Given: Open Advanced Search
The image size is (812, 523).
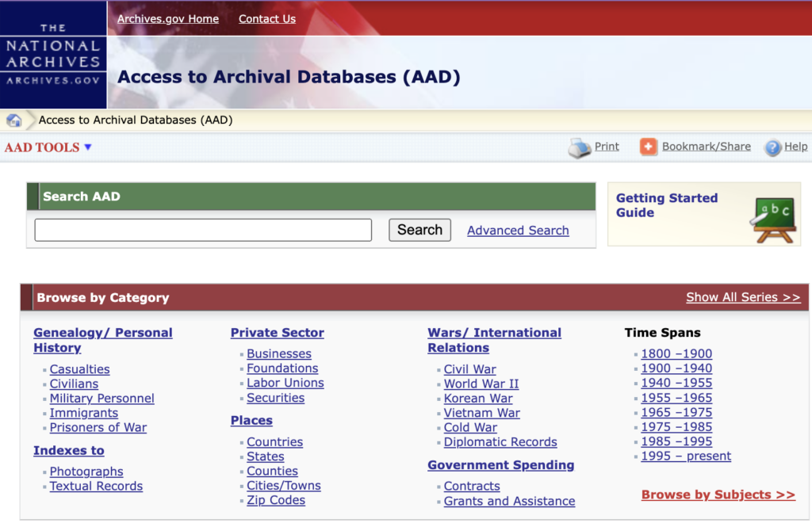Looking at the screenshot, I should (518, 231).
